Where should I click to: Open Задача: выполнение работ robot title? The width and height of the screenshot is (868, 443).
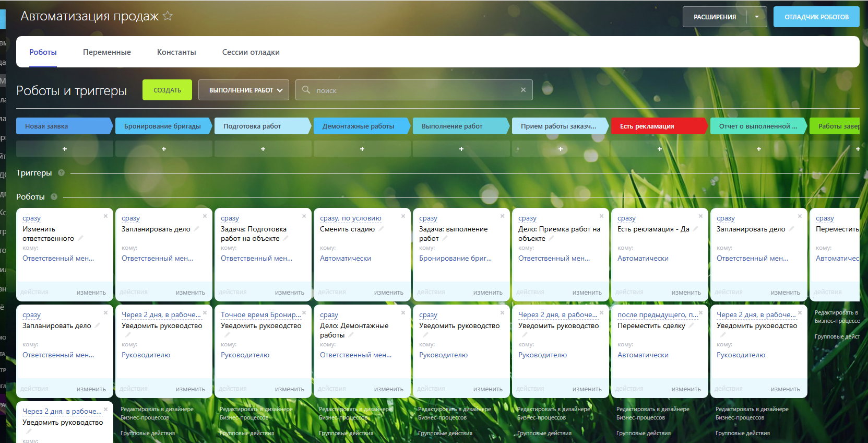(453, 234)
